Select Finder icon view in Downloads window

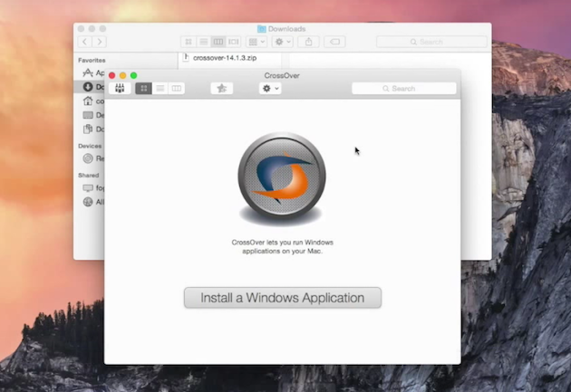pyautogui.click(x=189, y=42)
